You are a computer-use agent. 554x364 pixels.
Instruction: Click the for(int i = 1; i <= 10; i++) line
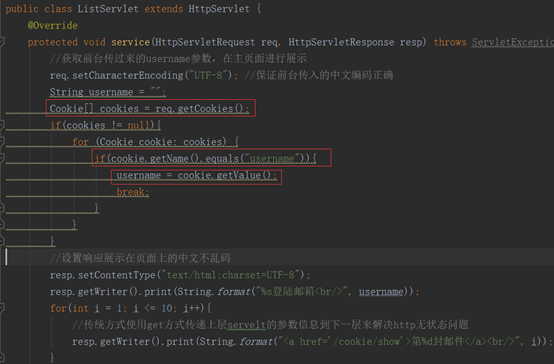point(131,308)
